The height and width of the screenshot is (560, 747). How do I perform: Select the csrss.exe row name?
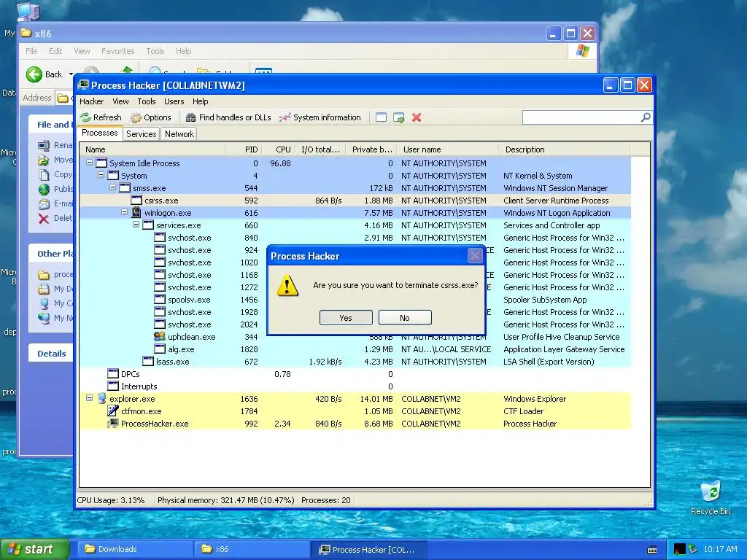161,201
